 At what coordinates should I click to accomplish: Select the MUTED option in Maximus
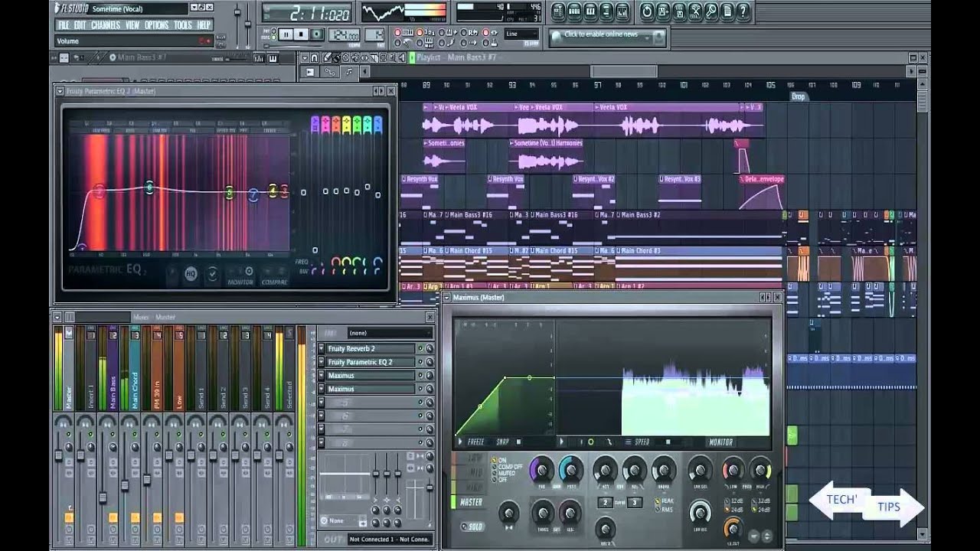(x=504, y=474)
